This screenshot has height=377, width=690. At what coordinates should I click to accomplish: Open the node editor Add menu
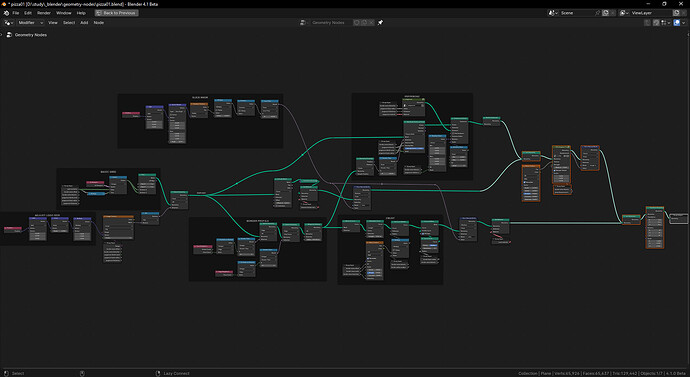[x=84, y=23]
